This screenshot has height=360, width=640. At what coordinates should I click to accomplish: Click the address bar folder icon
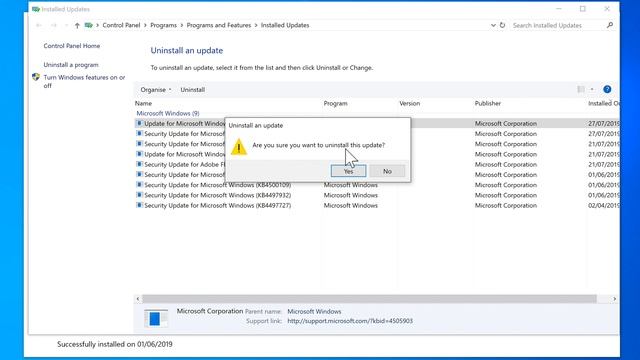[88, 25]
